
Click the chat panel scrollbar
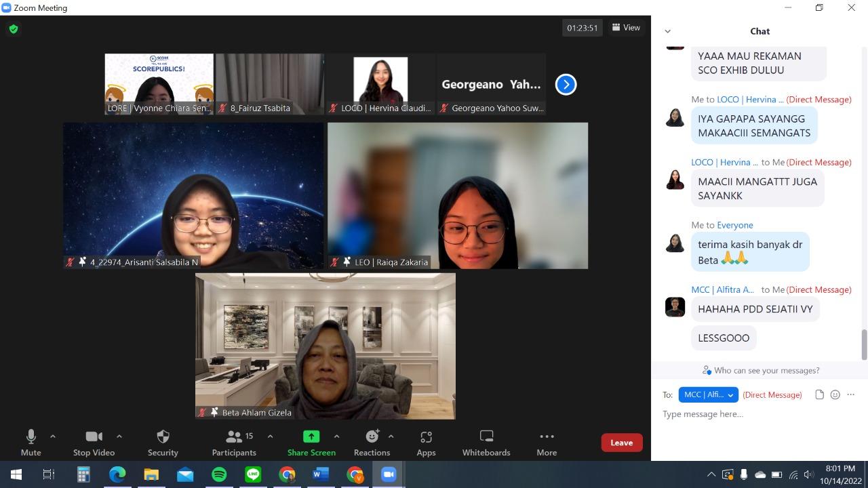[x=864, y=344]
